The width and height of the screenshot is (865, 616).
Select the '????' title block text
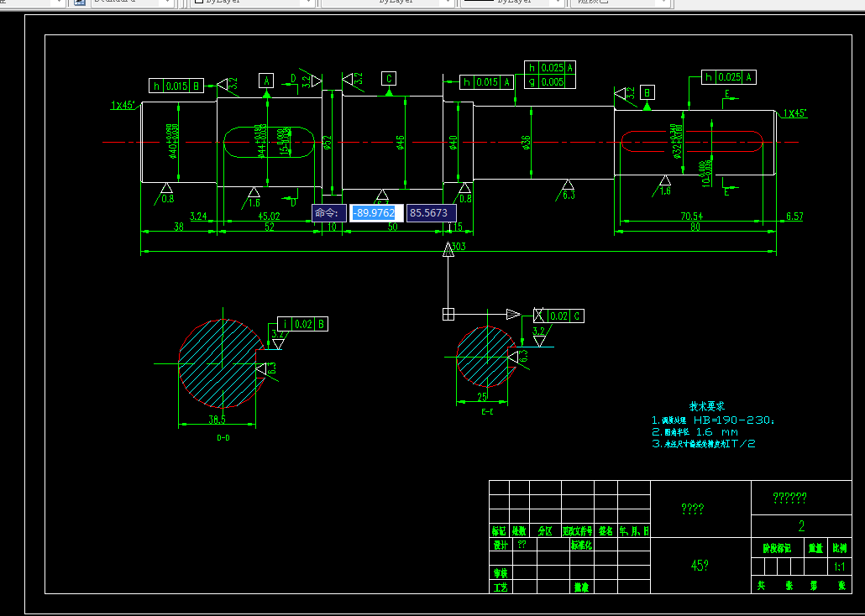coord(692,509)
